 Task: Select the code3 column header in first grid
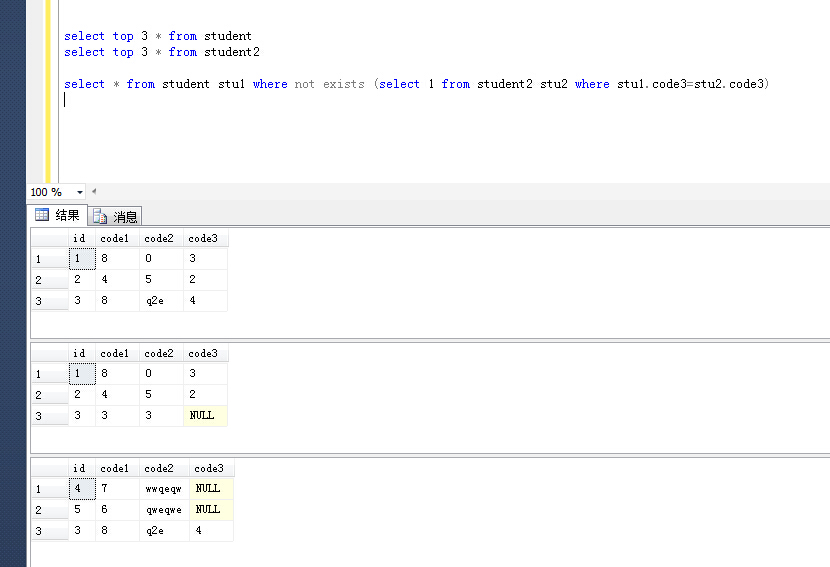(x=204, y=239)
